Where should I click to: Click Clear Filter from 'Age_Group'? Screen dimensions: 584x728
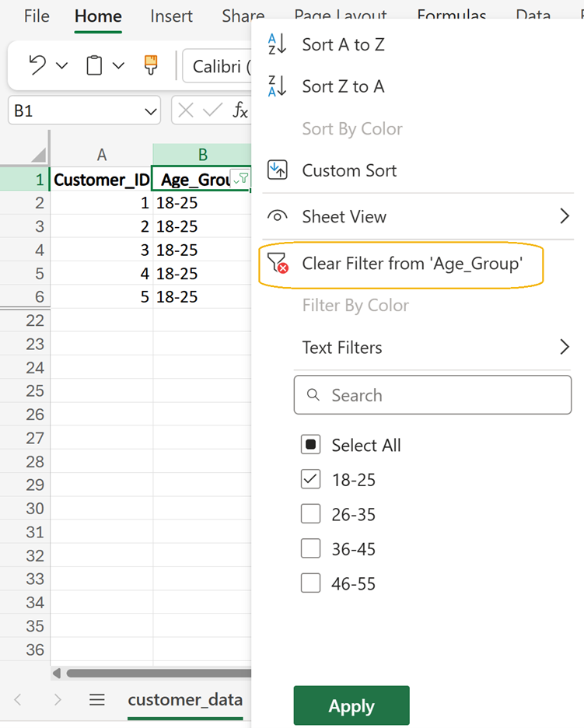(411, 264)
